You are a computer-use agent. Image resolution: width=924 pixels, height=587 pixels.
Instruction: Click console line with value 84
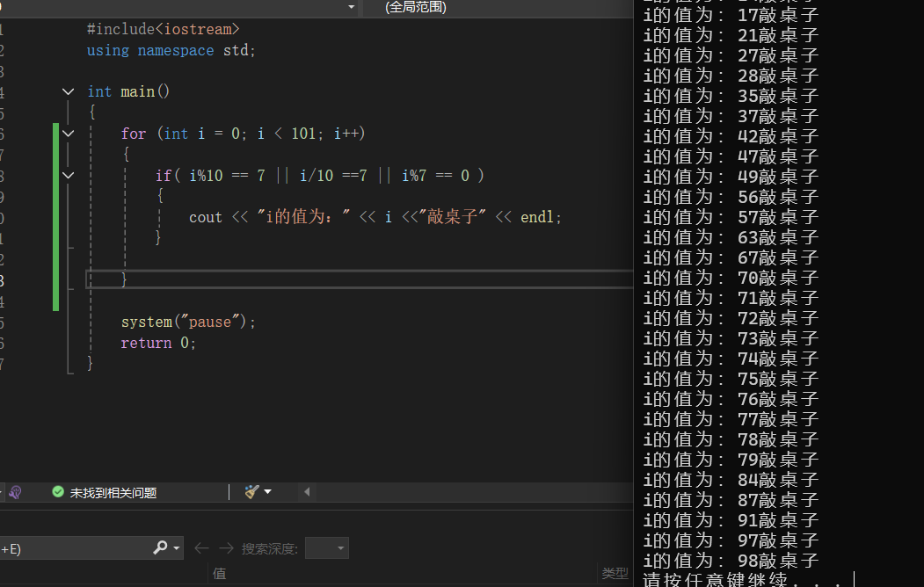pos(731,480)
